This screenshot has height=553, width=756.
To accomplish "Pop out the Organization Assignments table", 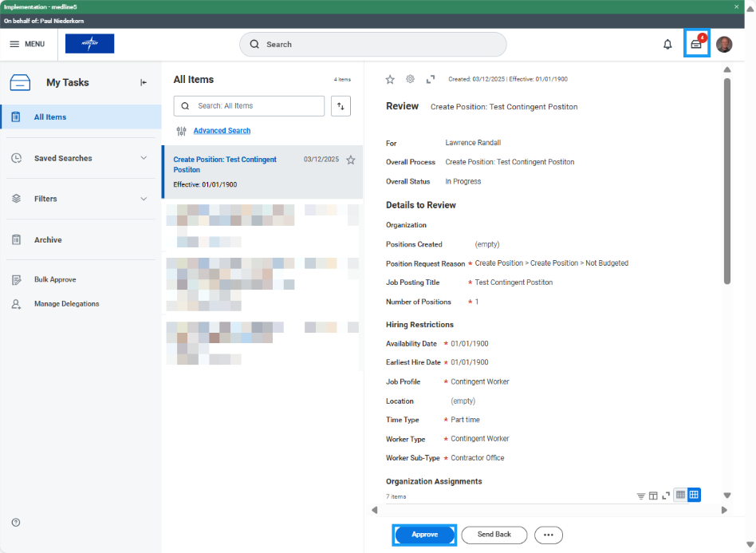I will 653,495.
